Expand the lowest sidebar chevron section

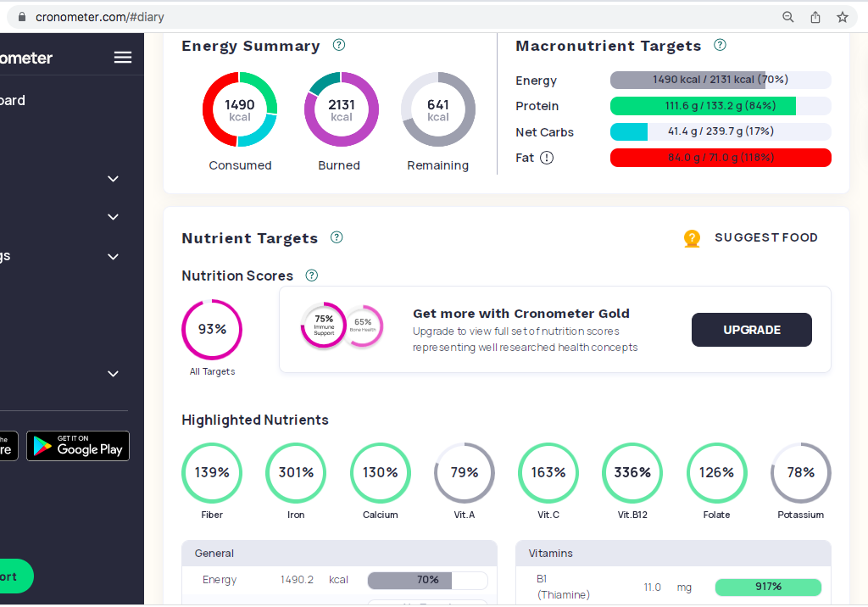(x=113, y=374)
